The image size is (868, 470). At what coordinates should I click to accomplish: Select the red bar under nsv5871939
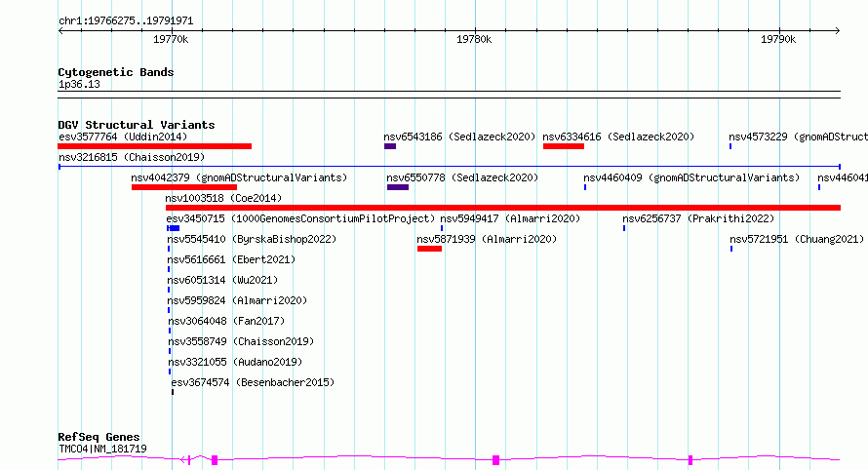click(429, 249)
